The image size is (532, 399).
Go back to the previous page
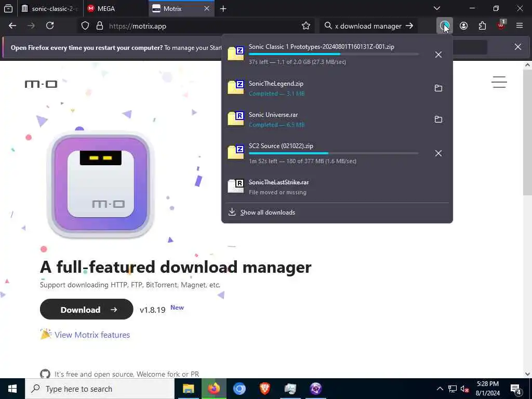pyautogui.click(x=12, y=26)
